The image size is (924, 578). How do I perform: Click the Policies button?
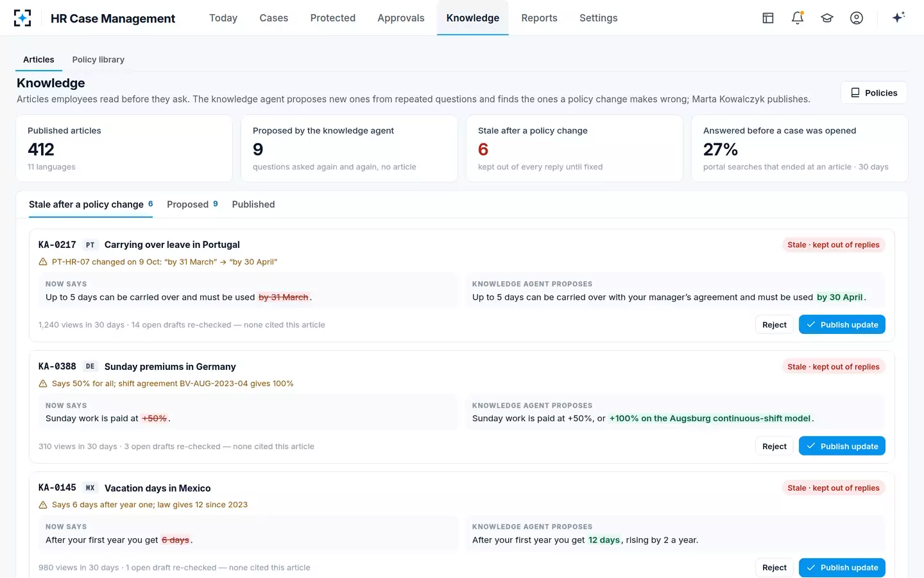874,92
